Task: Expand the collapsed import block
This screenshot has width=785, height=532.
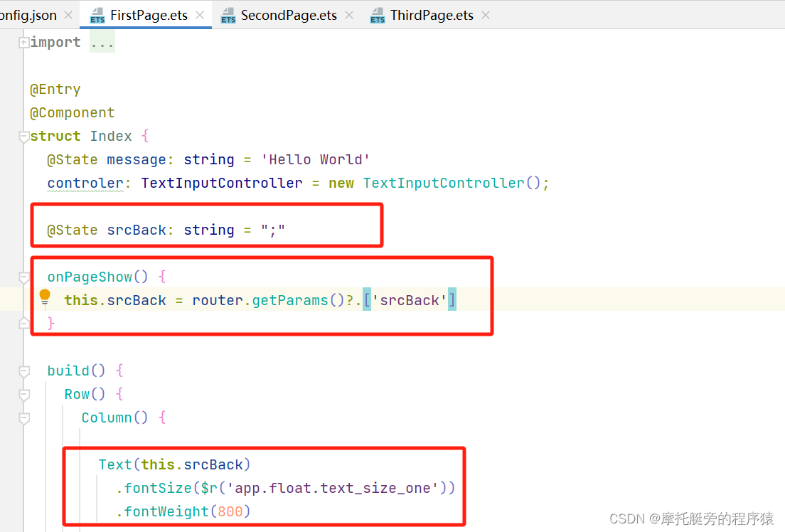Action: tap(23, 43)
